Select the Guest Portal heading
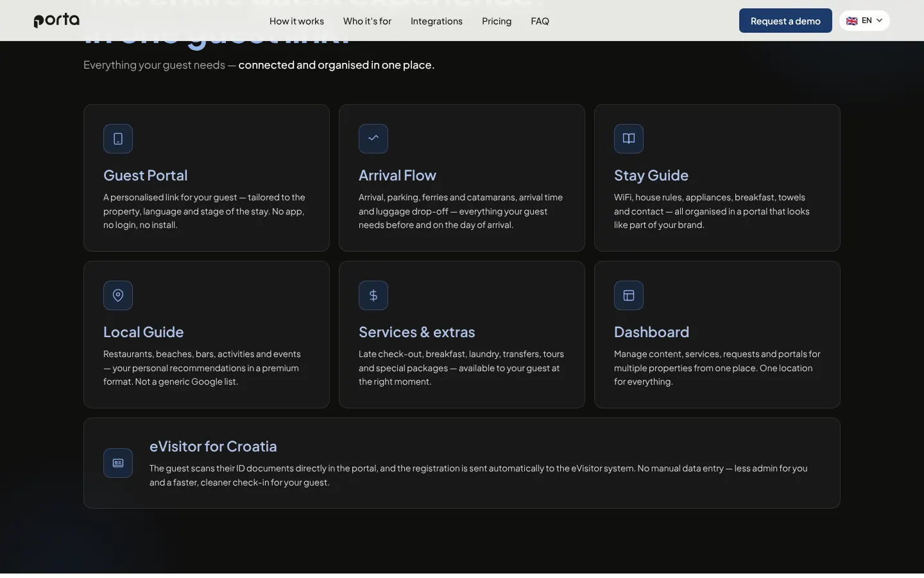The width and height of the screenshot is (924, 578). click(x=146, y=175)
